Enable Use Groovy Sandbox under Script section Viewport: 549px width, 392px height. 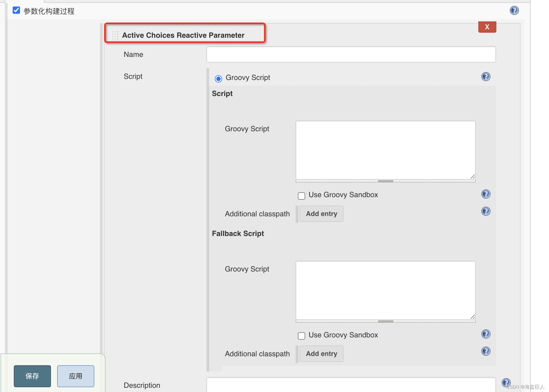click(302, 196)
